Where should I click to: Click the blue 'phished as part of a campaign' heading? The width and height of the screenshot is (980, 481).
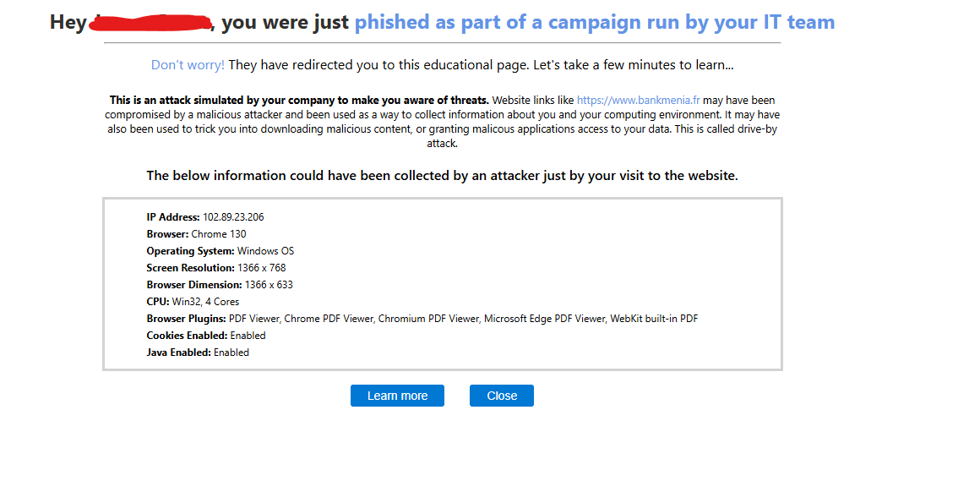594,22
